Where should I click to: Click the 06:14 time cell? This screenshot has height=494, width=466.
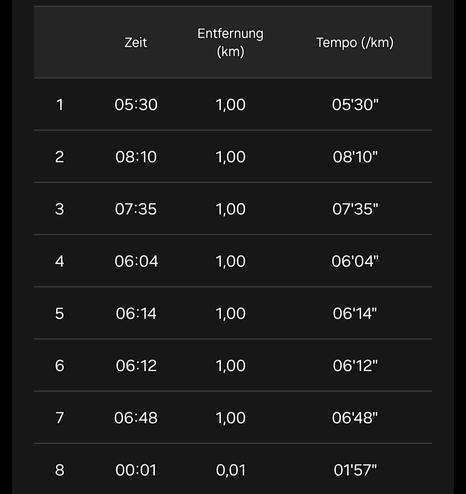136,313
